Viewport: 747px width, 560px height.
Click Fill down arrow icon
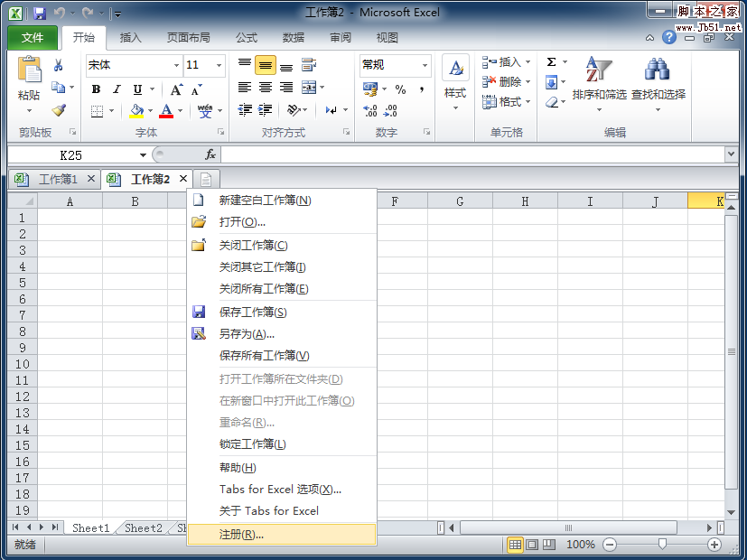coord(551,82)
